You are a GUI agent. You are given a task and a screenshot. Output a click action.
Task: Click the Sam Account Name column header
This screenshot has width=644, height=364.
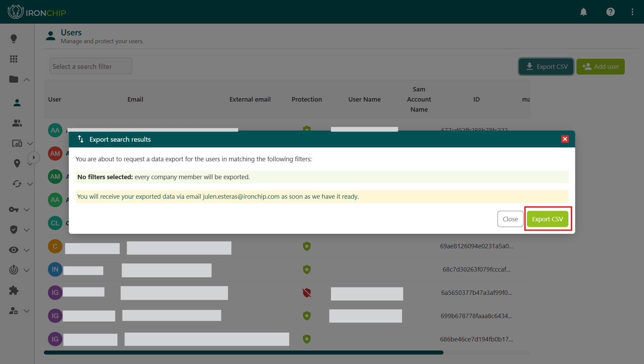click(x=419, y=100)
